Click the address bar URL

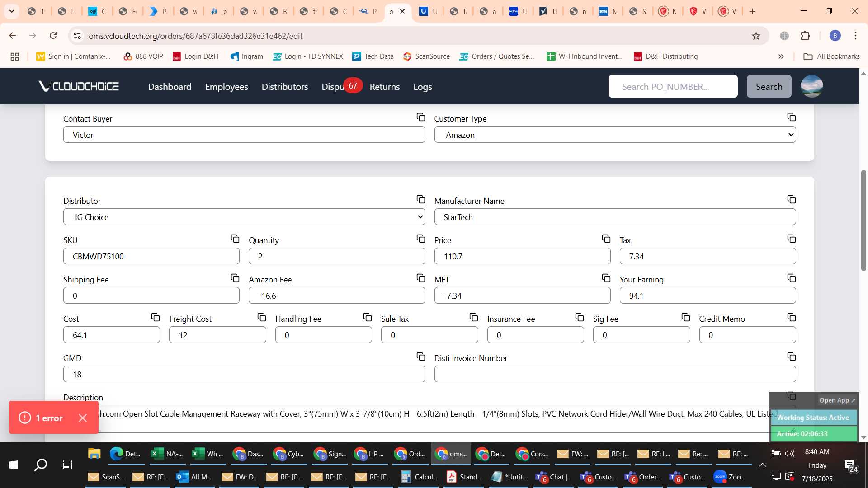(x=195, y=36)
